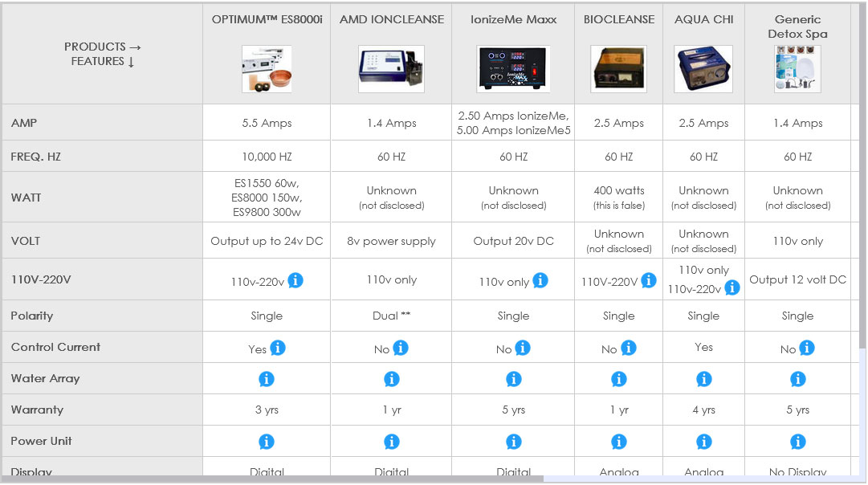This screenshot has height=485, width=868.
Task: Click the ES1550 60w wattage cell
Action: (267, 197)
